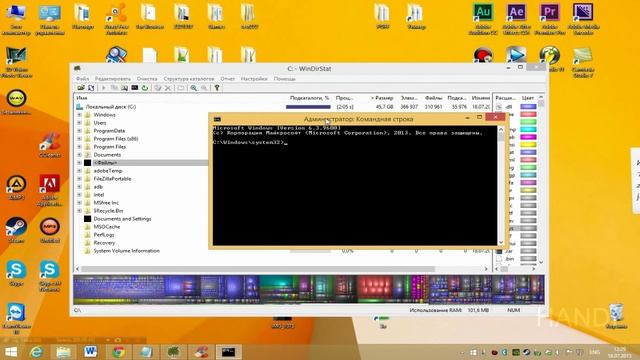Click the green Refresh Selected toolbar icon
This screenshot has height=360, width=640.
[145, 88]
